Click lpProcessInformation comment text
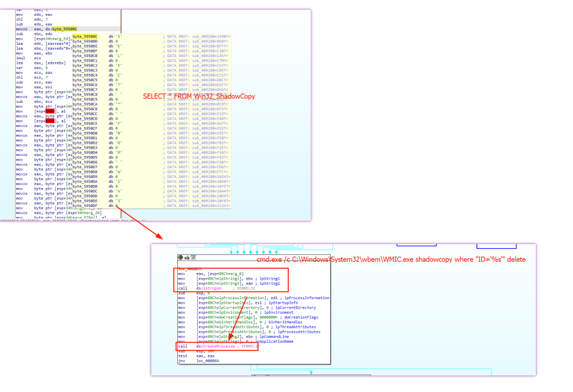 pyautogui.click(x=307, y=297)
